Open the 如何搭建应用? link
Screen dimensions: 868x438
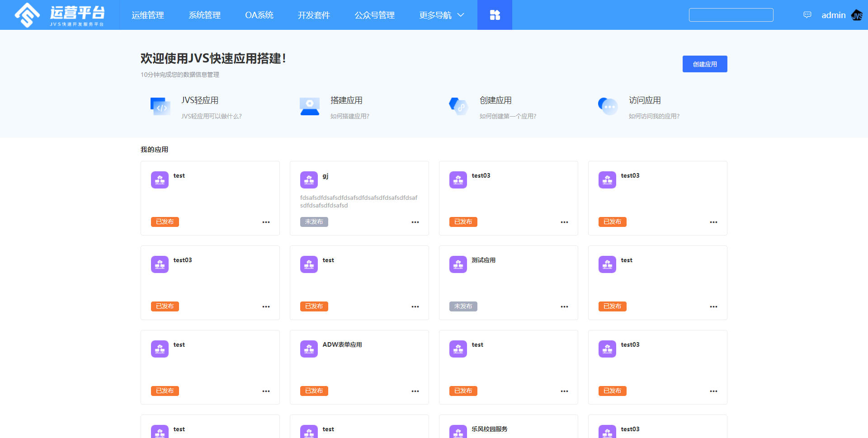tap(349, 116)
